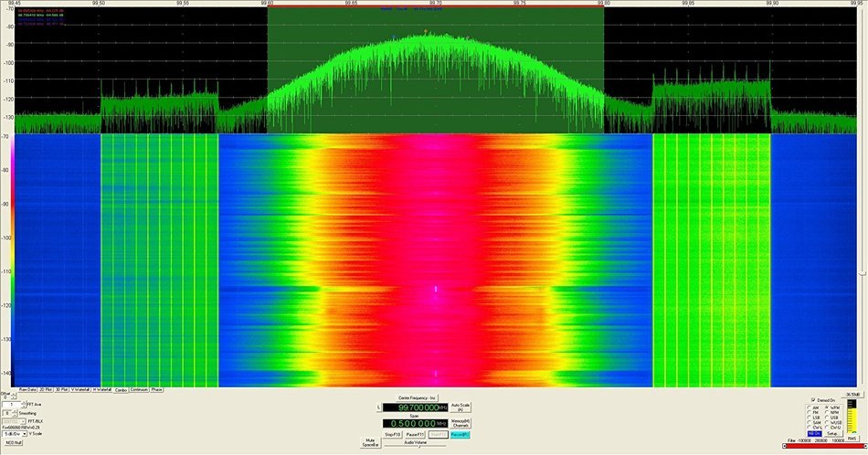The width and height of the screenshot is (868, 455).
Task: Switch to the Phase tab
Action: [156, 390]
